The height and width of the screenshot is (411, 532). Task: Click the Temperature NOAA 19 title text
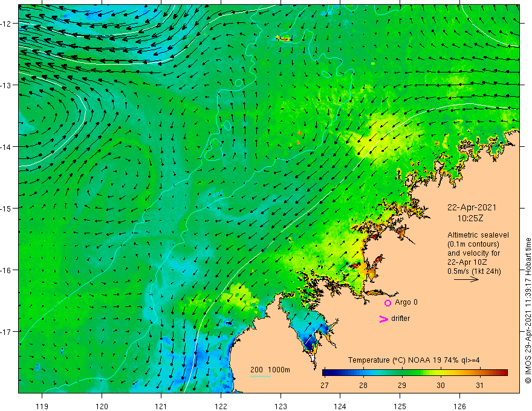[x=414, y=360]
